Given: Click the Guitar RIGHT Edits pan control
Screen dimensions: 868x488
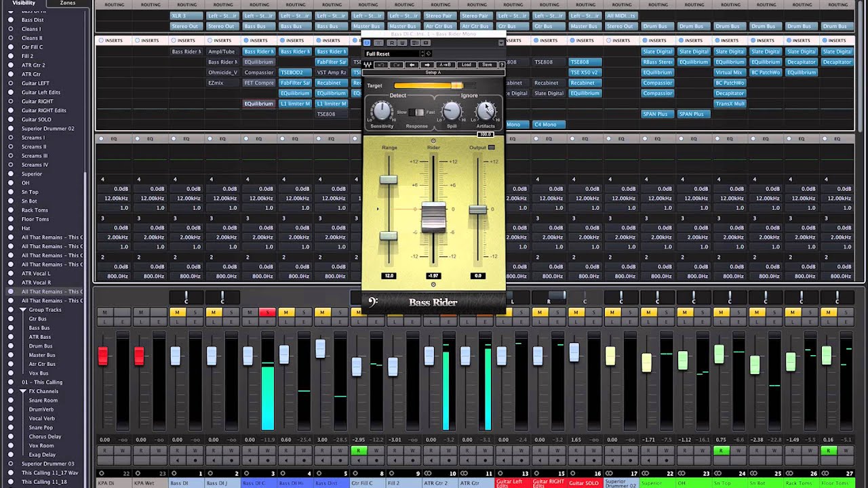Looking at the screenshot, I should (x=549, y=297).
